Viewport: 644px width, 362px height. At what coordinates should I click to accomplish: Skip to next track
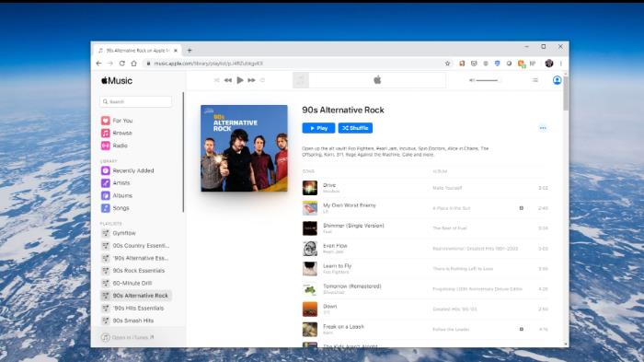coord(251,80)
